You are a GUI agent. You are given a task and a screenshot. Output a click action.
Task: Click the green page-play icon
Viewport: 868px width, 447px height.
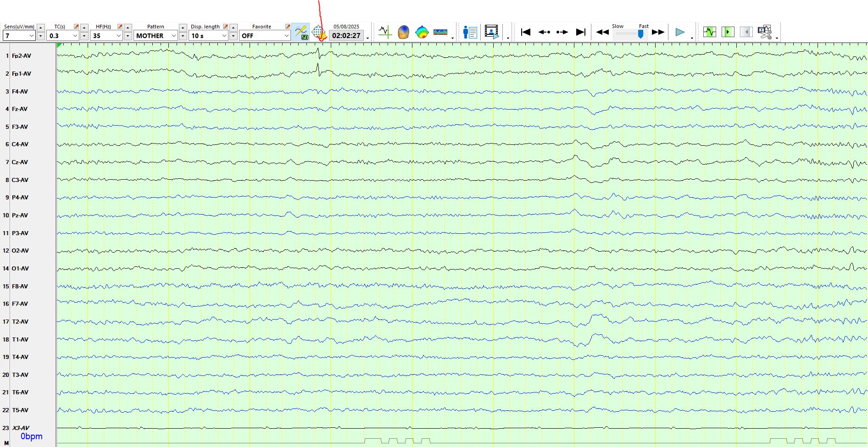click(x=728, y=32)
